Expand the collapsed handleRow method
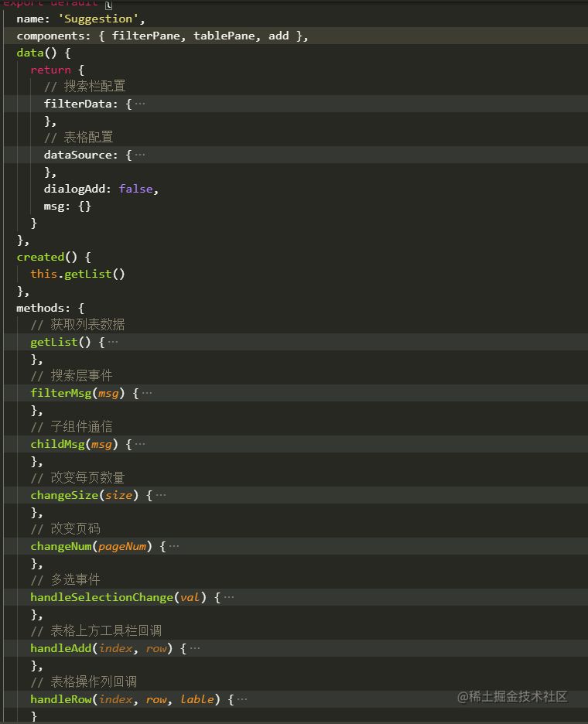The width and height of the screenshot is (588, 724). (242, 699)
